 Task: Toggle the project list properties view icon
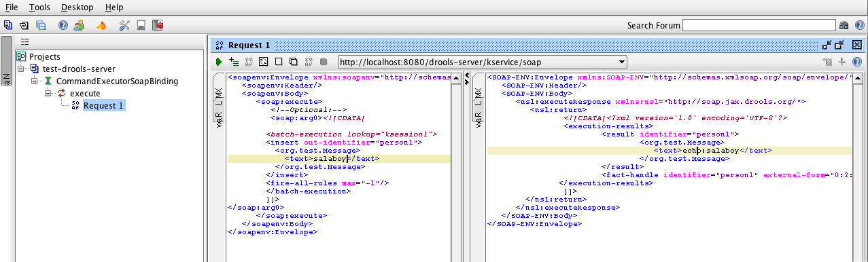click(24, 41)
